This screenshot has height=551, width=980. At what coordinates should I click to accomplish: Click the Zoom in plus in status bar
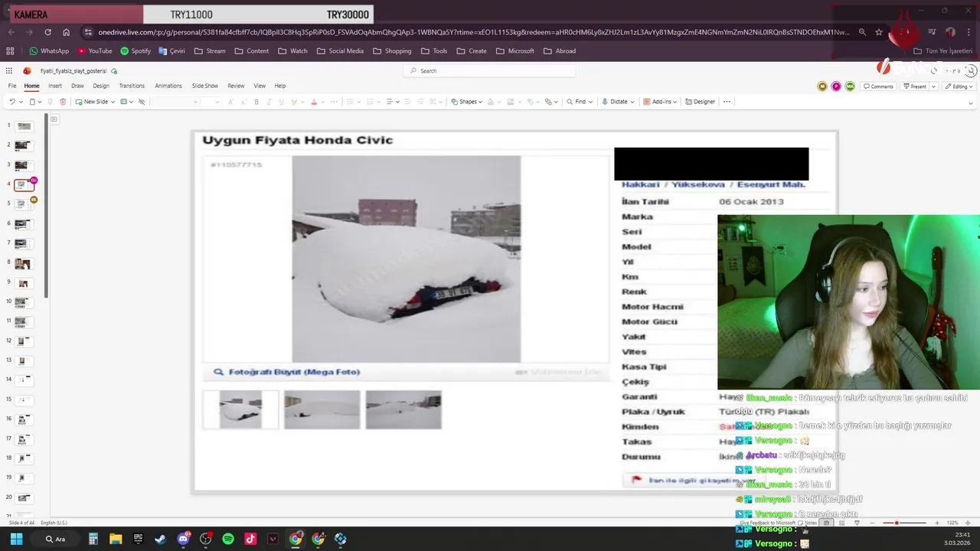(x=936, y=523)
